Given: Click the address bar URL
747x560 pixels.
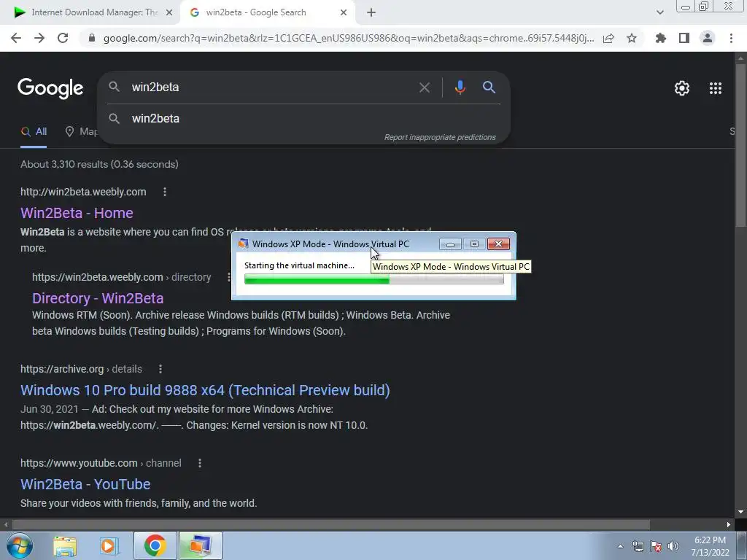Looking at the screenshot, I should click(349, 38).
